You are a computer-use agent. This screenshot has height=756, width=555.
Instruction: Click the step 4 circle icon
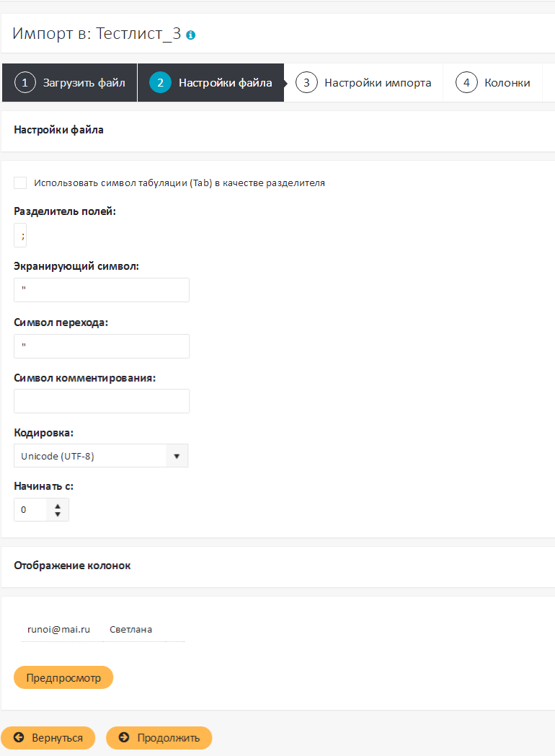[466, 83]
